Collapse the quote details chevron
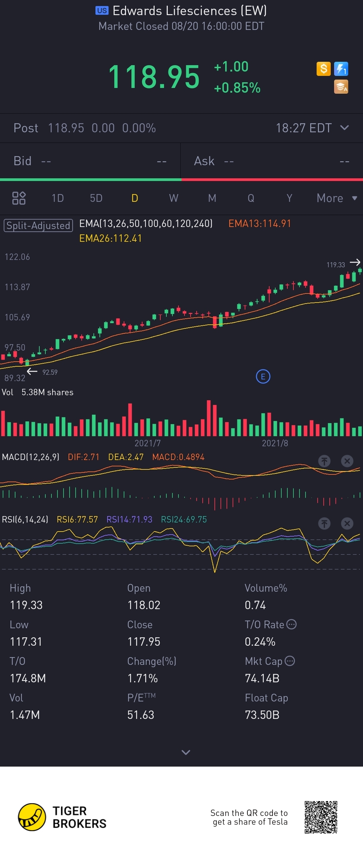Image resolution: width=363 pixels, height=868 pixels. [x=186, y=752]
